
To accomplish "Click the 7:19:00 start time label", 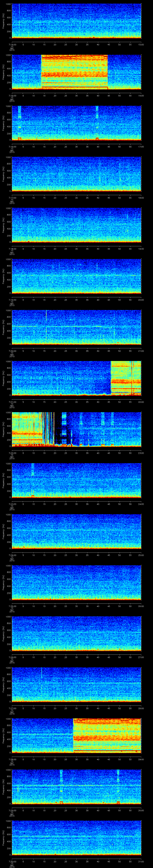I will click(x=12, y=300).
